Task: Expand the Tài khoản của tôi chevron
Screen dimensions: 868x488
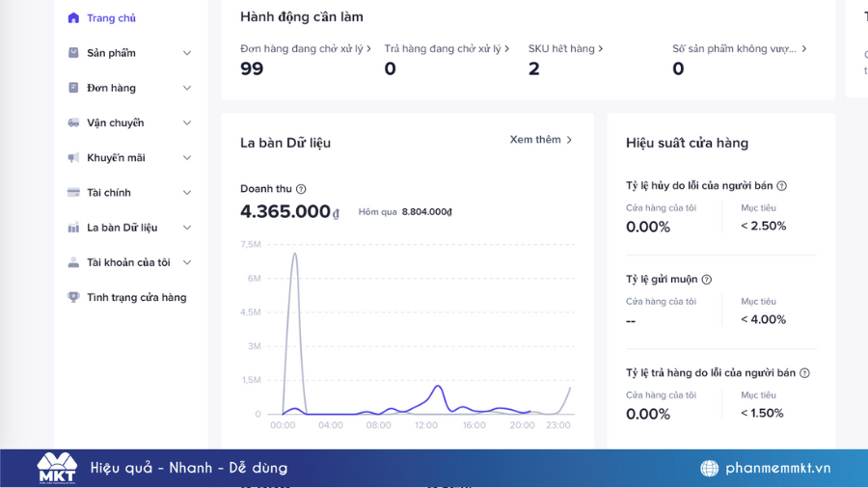Action: (x=187, y=262)
